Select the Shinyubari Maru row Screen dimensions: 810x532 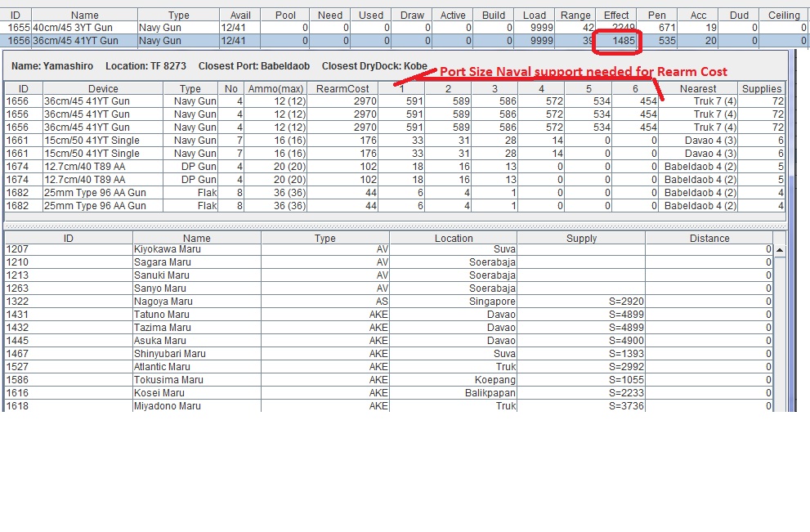click(389, 353)
